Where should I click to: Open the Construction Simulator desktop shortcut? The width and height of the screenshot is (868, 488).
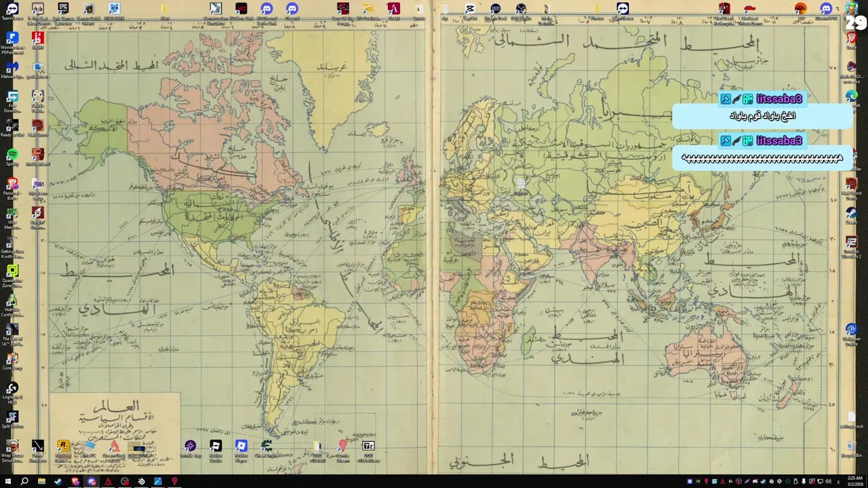tap(216, 13)
